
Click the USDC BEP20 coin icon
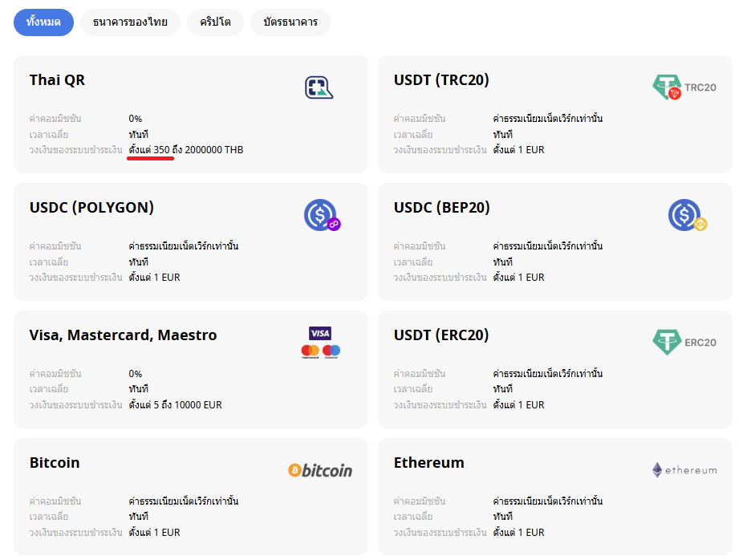[687, 214]
